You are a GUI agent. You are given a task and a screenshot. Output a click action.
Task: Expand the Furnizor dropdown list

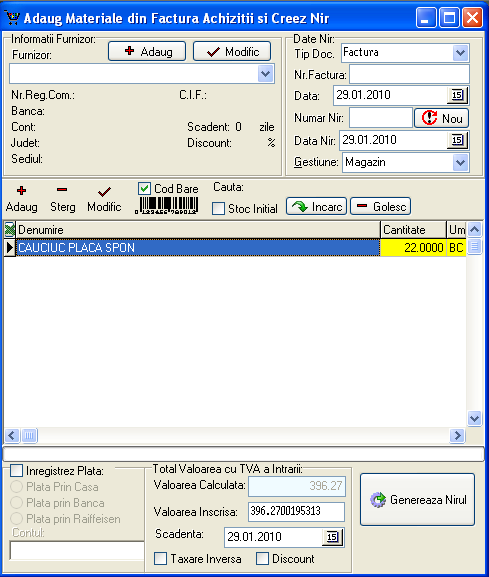(266, 74)
